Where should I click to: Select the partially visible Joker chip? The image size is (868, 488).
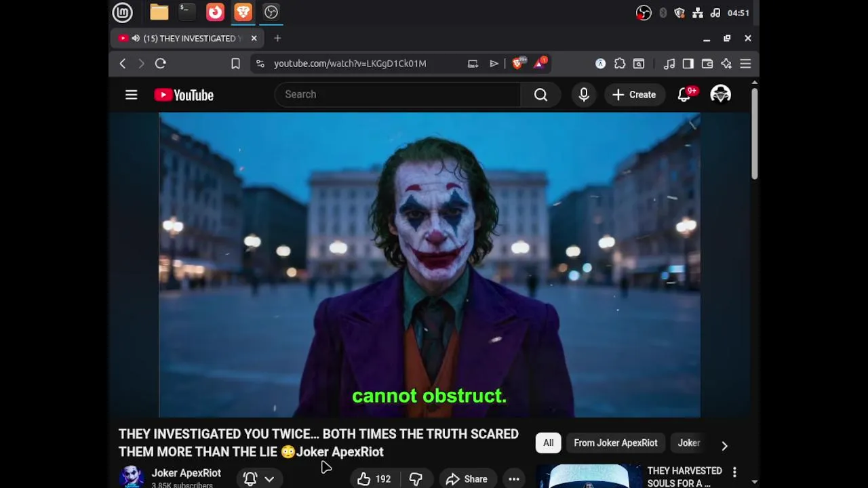689,443
